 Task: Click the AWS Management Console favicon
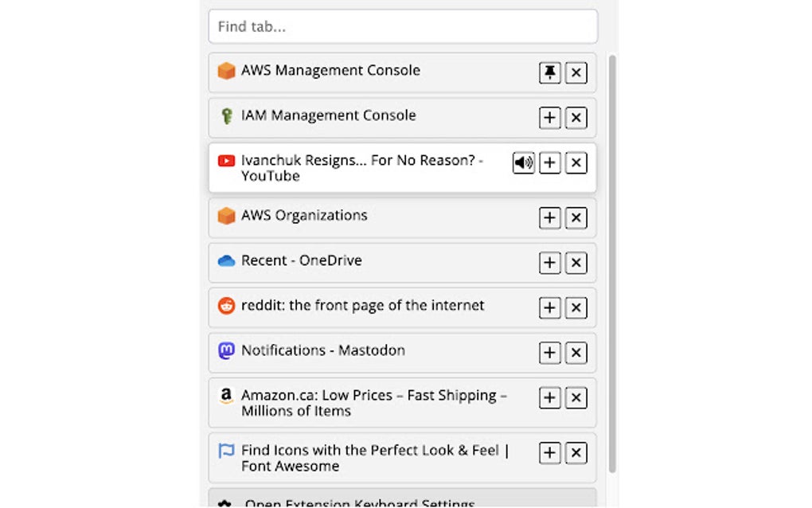pos(227,71)
